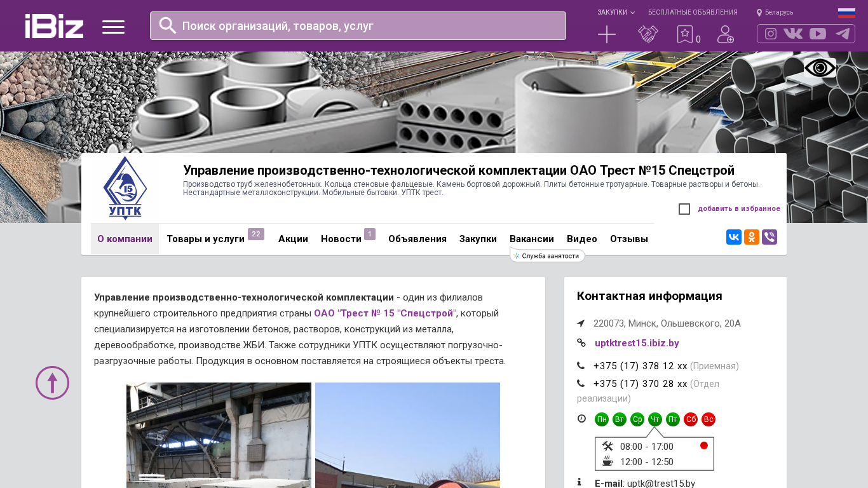
Task: Share company page on VK
Action: [x=734, y=237]
